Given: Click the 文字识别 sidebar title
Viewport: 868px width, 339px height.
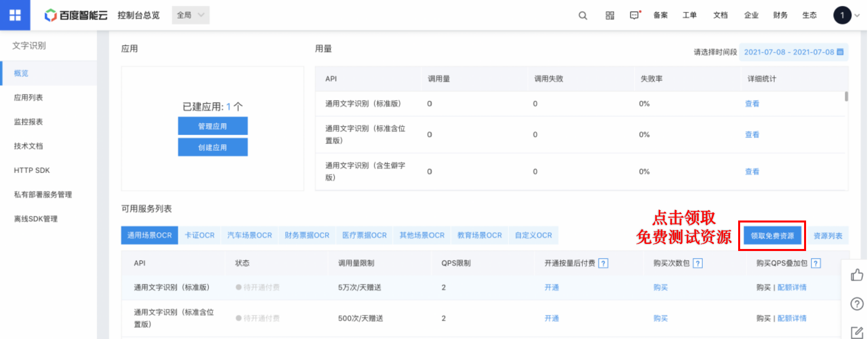Looking at the screenshot, I should [x=29, y=45].
